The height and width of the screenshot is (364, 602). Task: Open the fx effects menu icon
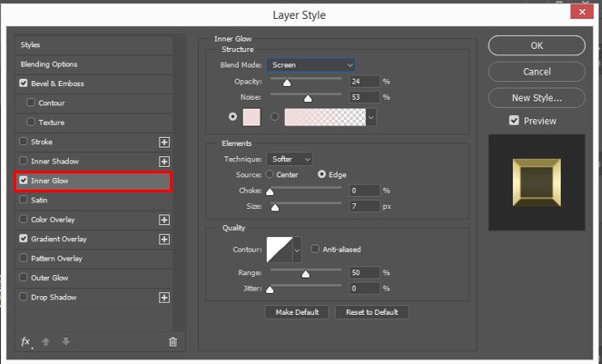(x=25, y=341)
